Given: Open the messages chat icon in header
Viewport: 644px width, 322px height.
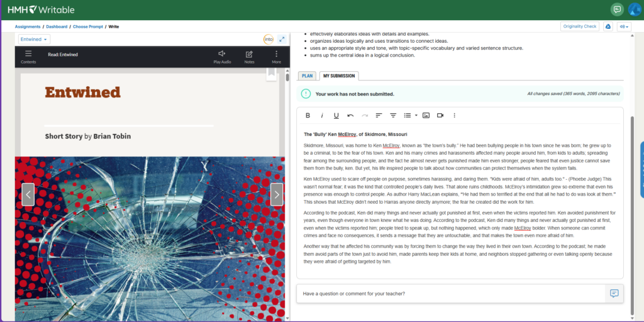Looking at the screenshot, I should pos(617,9).
